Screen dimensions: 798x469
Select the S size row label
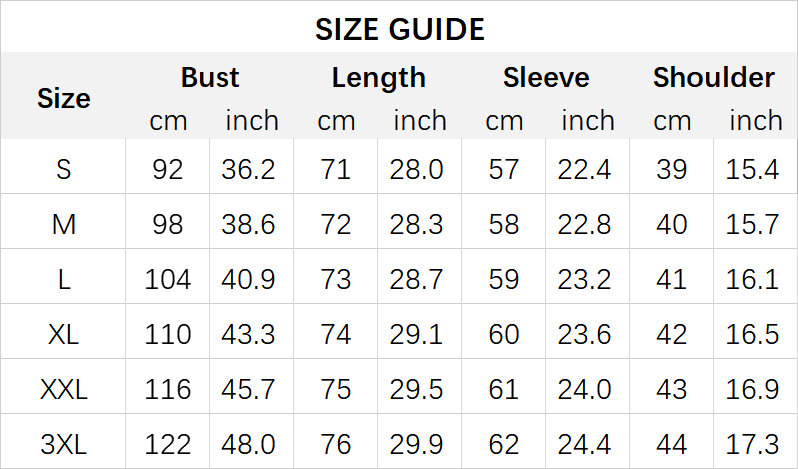click(64, 169)
